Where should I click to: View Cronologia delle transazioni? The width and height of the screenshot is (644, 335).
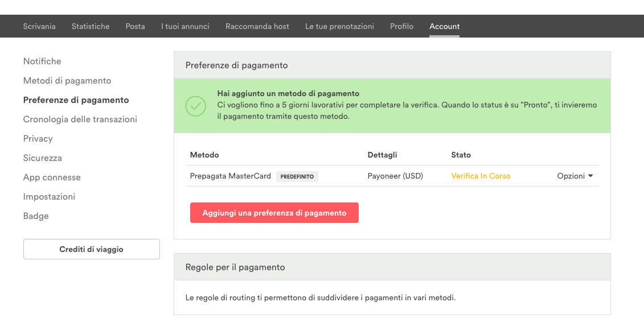click(x=80, y=119)
